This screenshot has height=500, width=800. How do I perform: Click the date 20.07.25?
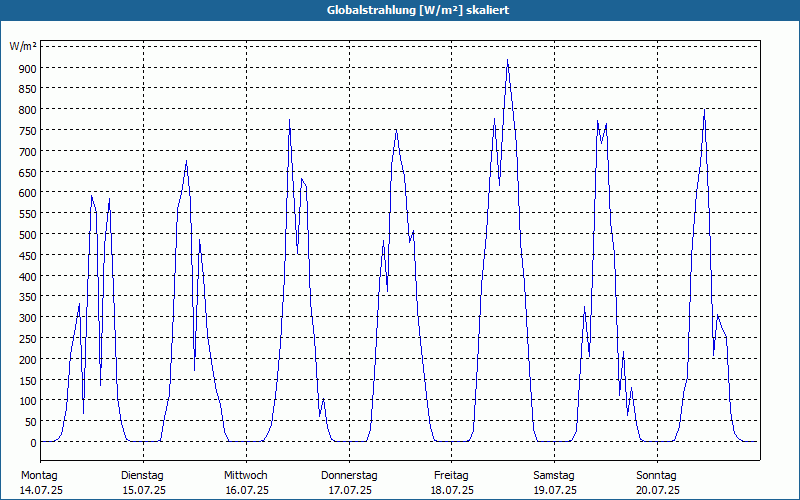[x=658, y=491]
